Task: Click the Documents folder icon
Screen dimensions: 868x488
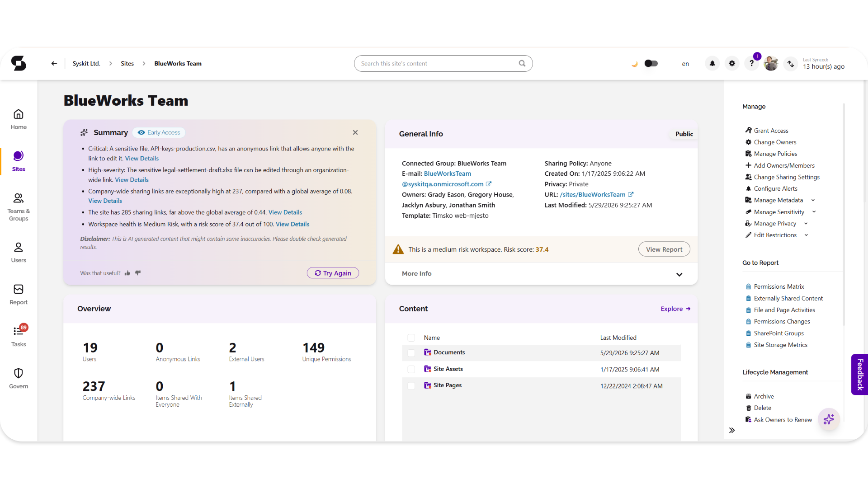Action: (x=427, y=352)
